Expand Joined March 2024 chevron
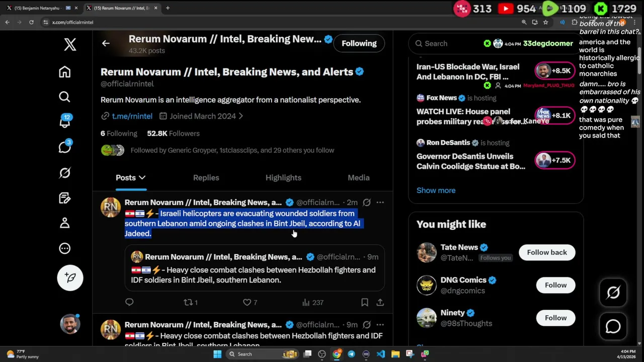Viewport: 644px width, 362px height. (240, 116)
